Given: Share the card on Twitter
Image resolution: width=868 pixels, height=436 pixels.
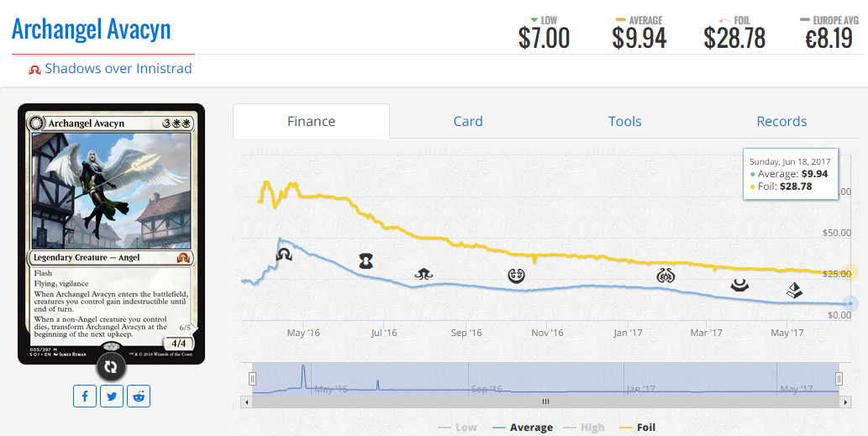Looking at the screenshot, I should [x=112, y=397].
